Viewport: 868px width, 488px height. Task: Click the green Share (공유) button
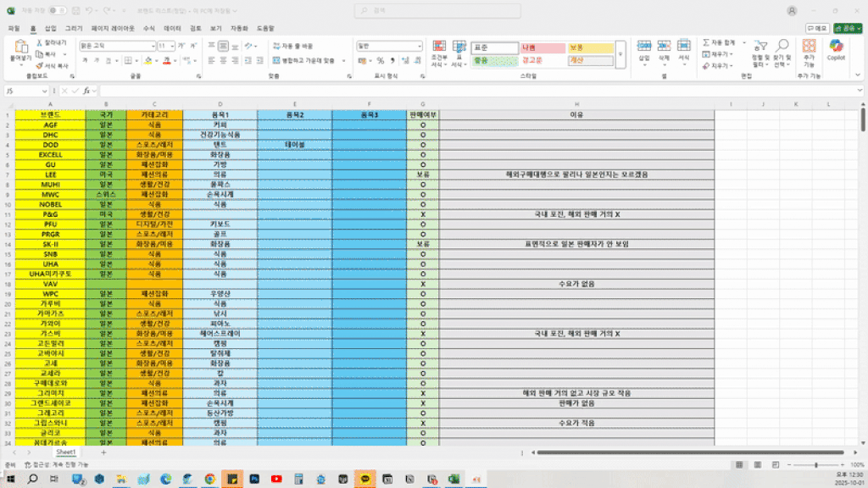[x=847, y=28]
